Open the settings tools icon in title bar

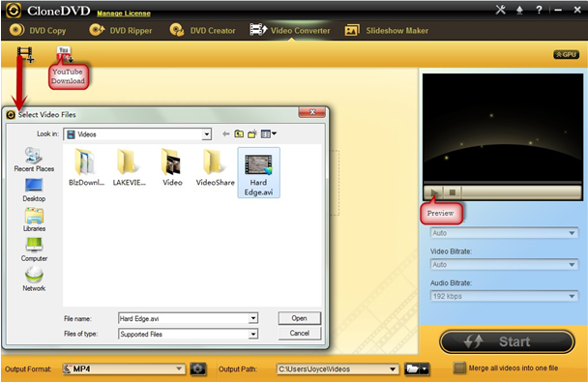click(x=500, y=10)
